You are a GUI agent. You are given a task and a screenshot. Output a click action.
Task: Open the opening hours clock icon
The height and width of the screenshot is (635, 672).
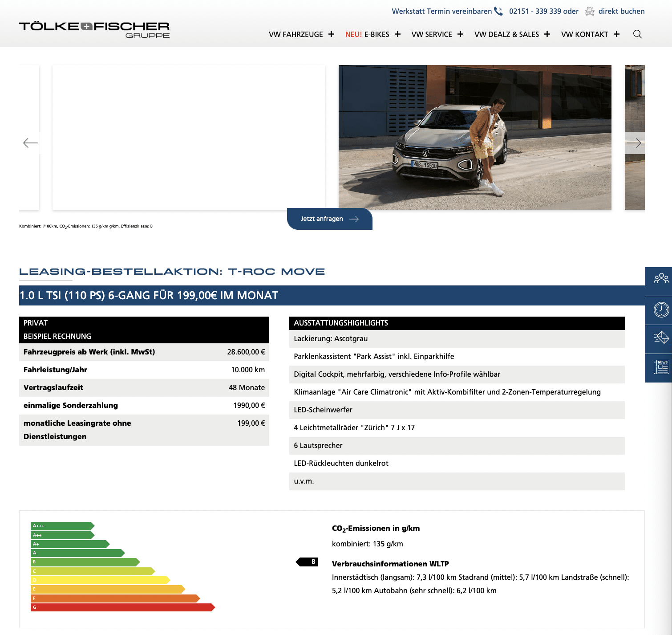point(661,309)
